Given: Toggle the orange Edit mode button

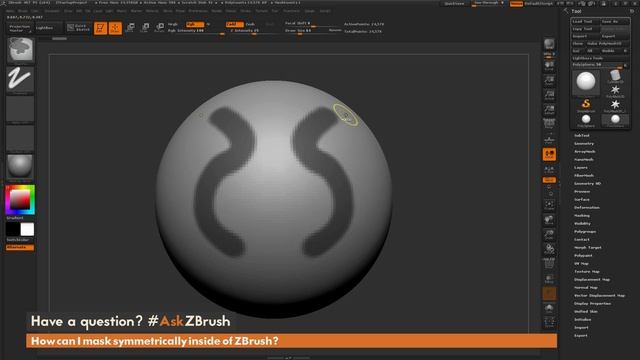Looking at the screenshot, I should 100,28.
